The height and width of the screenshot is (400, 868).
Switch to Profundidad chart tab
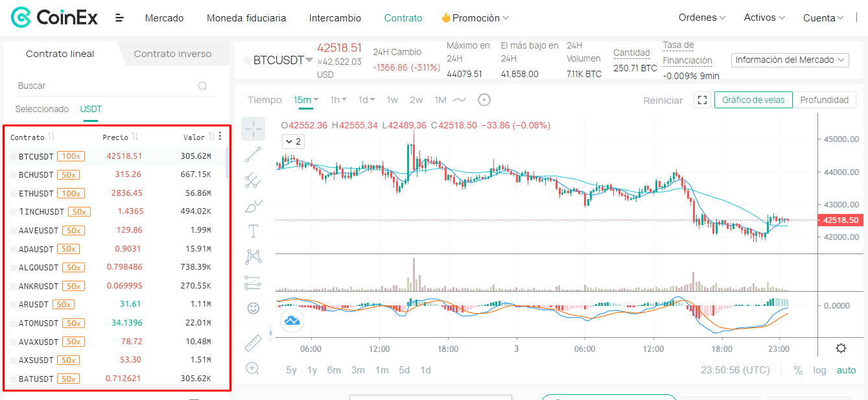(824, 100)
